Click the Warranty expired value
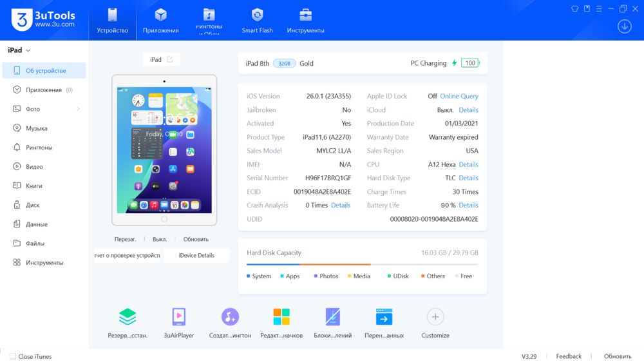The height and width of the screenshot is (364, 644). point(453,137)
